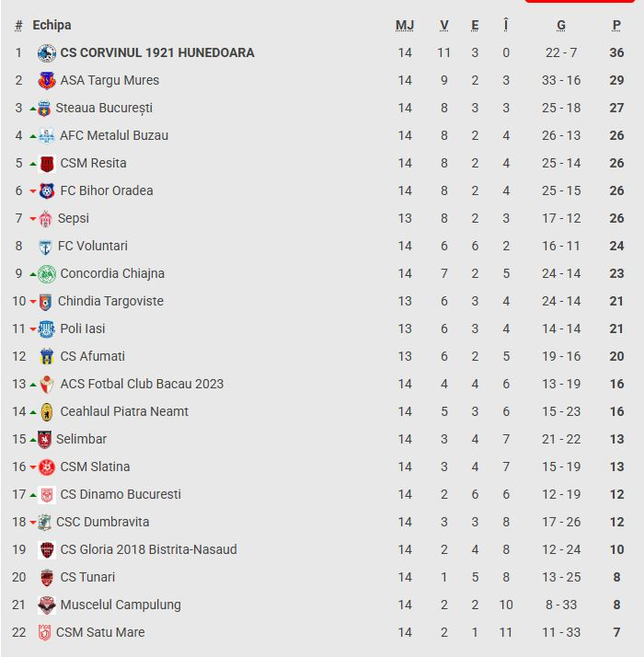Click the FC Bihor Oradea crest

47,191
